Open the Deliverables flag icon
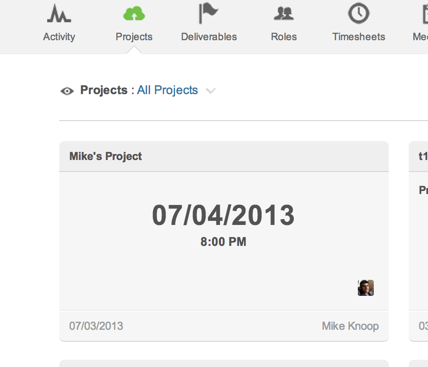The image size is (428, 367). click(x=208, y=14)
